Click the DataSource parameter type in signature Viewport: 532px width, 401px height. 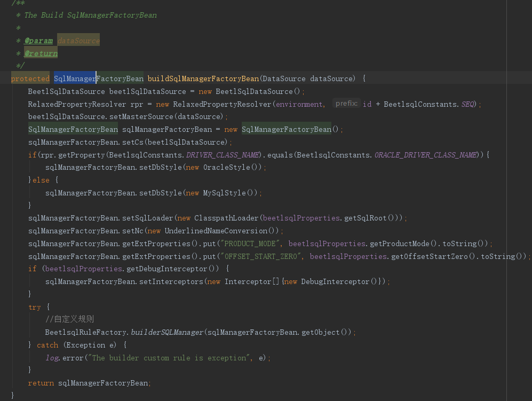(284, 79)
